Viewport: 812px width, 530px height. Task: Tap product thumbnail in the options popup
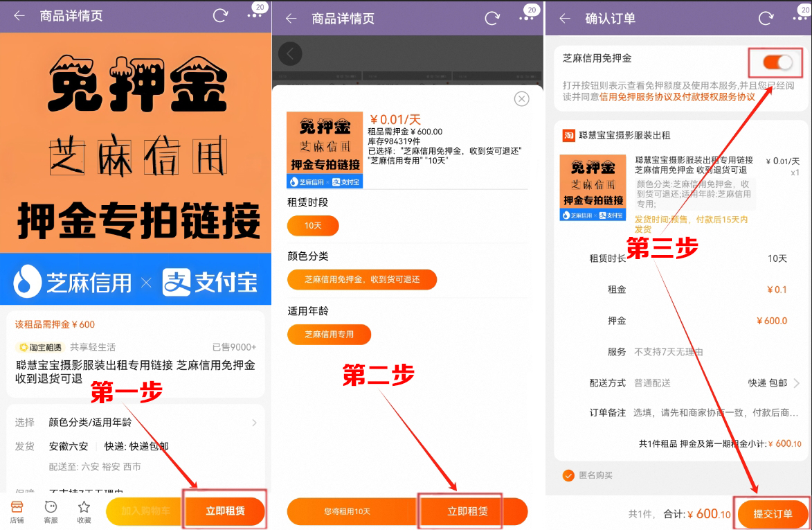(325, 150)
